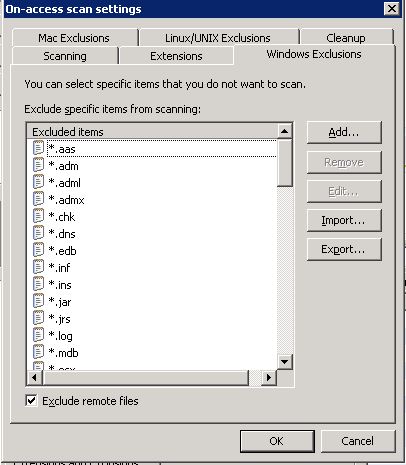
Task: Confirm settings with the OK button
Action: click(x=277, y=441)
